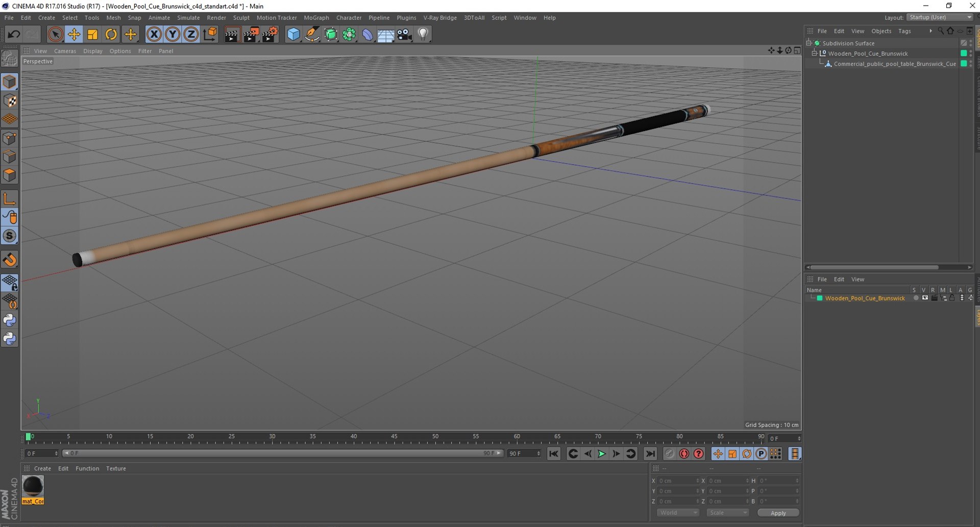Open the Timeline filmstrip icon
The height and width of the screenshot is (527, 980).
795,454
